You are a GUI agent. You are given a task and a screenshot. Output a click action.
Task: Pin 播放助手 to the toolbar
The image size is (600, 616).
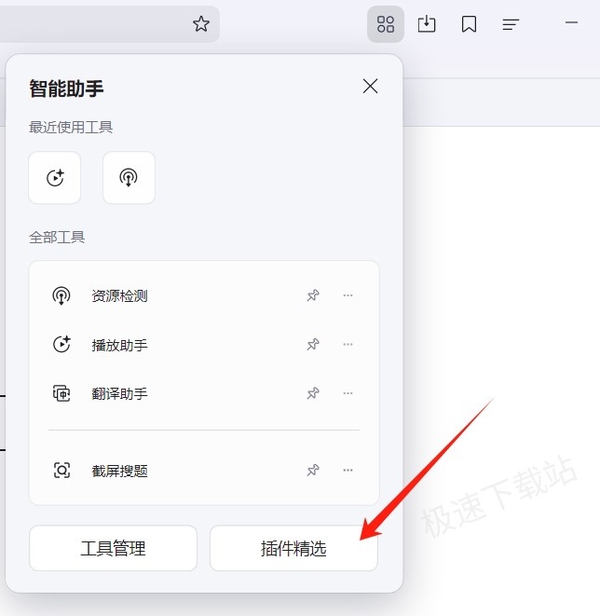click(313, 345)
